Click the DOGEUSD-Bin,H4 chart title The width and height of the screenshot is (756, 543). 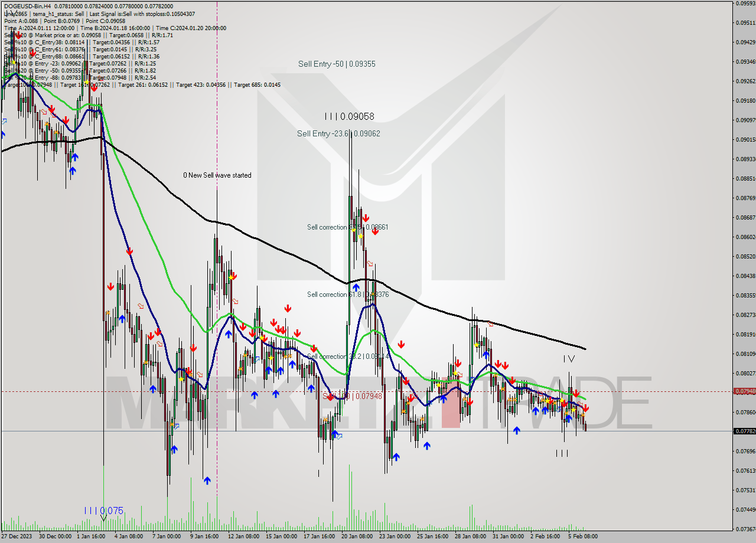(x=27, y=6)
